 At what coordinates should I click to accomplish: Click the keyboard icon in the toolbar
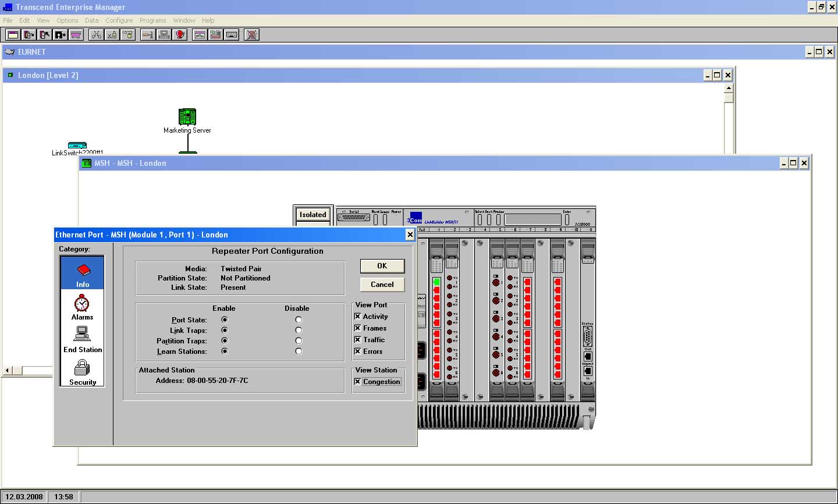[232, 35]
